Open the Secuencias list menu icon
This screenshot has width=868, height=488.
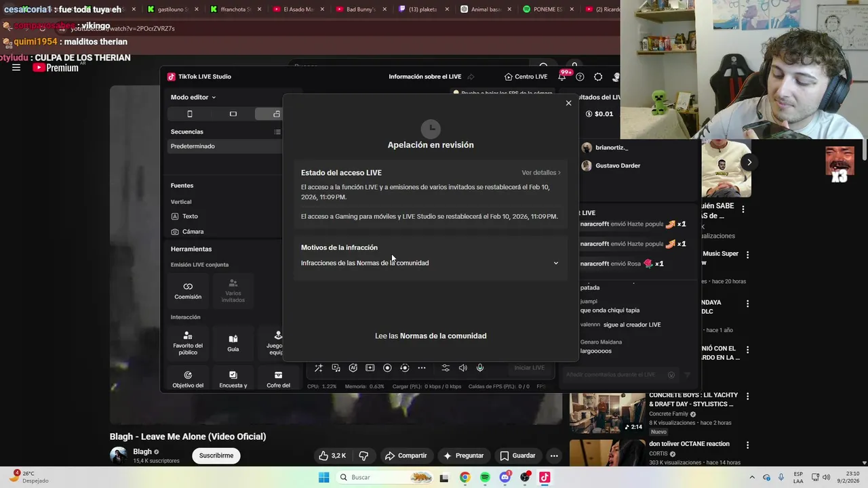[x=277, y=132]
